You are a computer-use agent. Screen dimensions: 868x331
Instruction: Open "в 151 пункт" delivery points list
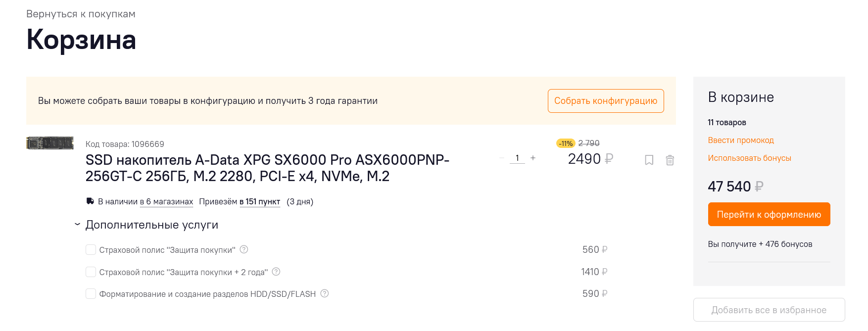[x=260, y=201]
